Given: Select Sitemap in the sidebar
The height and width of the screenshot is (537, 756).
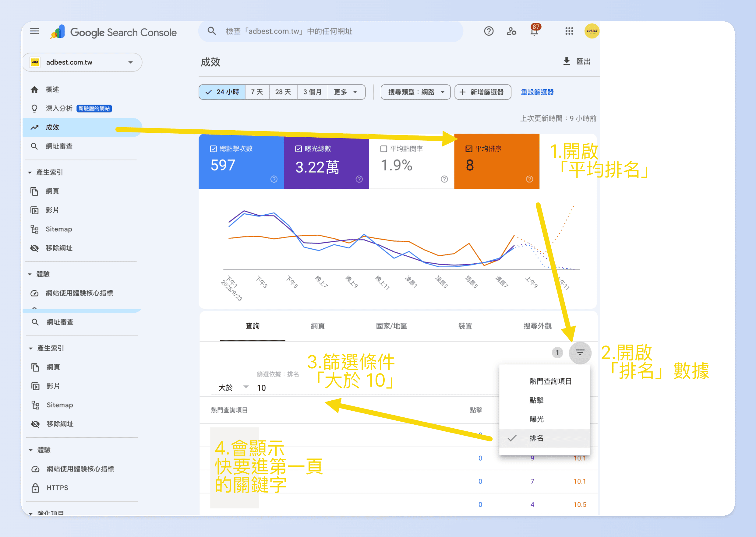Looking at the screenshot, I should point(59,229).
